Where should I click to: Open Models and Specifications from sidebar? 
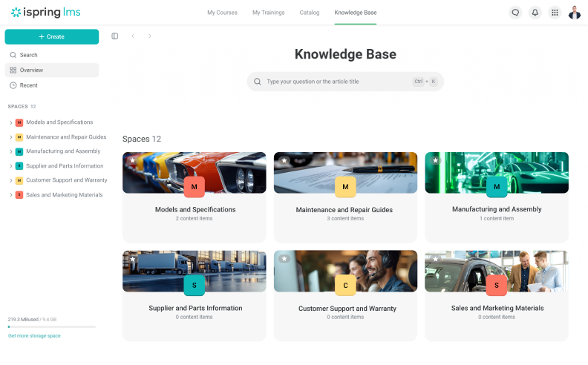coord(59,122)
